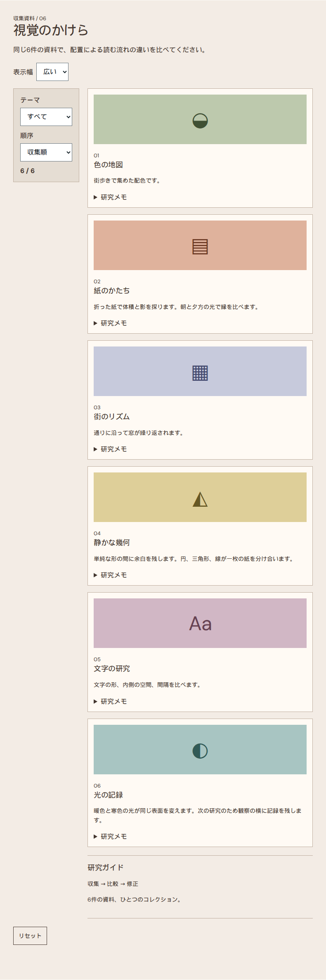Click the yellow banner of 静かな幾何

pyautogui.click(x=200, y=497)
